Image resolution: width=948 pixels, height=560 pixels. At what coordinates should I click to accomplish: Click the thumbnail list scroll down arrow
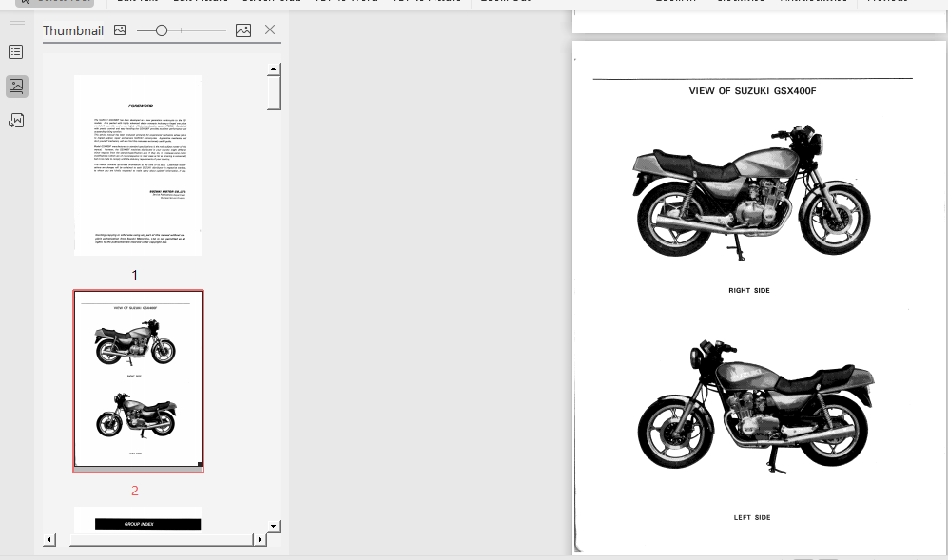pos(273,526)
